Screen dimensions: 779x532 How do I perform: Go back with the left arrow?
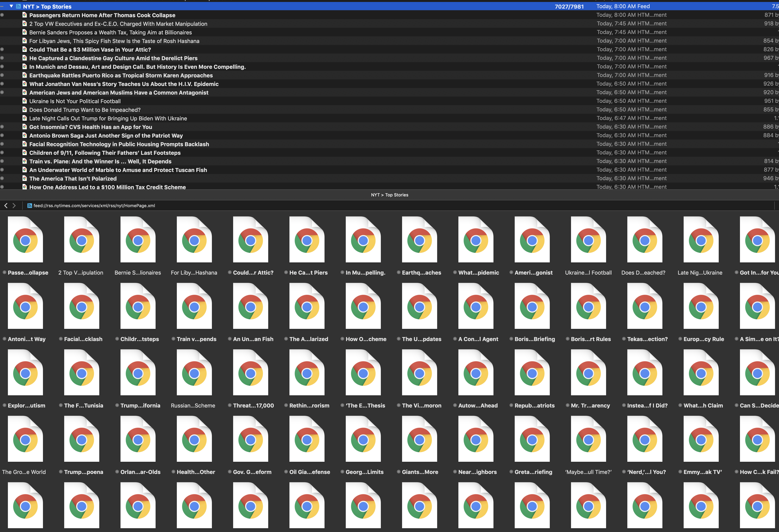[x=6, y=206]
